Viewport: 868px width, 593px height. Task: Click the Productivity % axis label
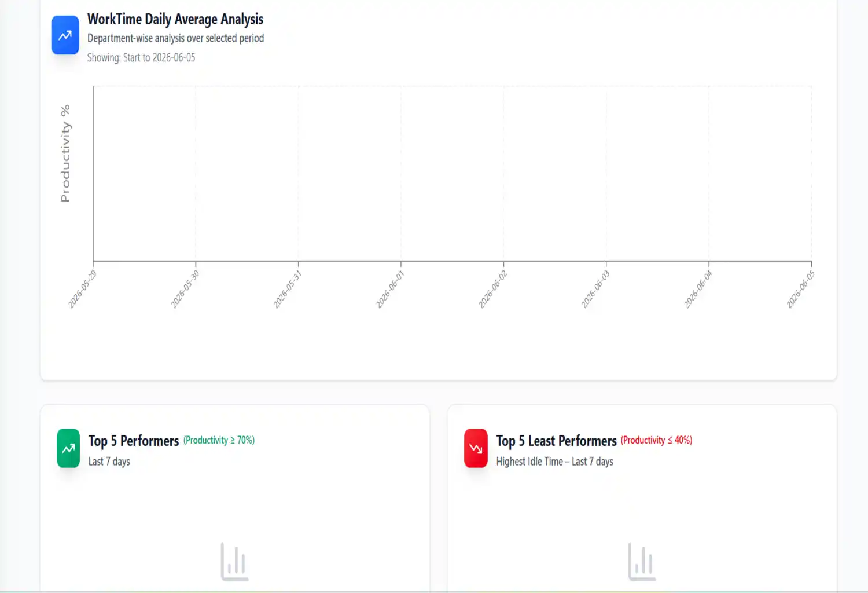pyautogui.click(x=65, y=153)
